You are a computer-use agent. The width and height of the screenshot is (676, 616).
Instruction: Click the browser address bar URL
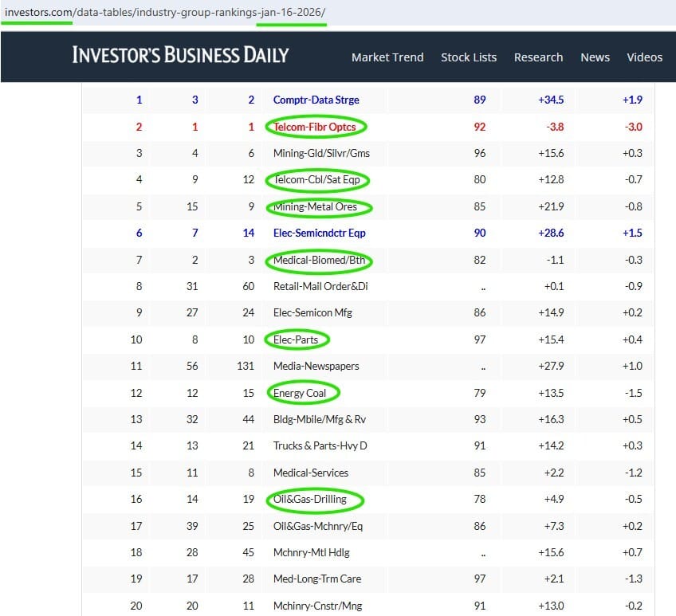165,12
